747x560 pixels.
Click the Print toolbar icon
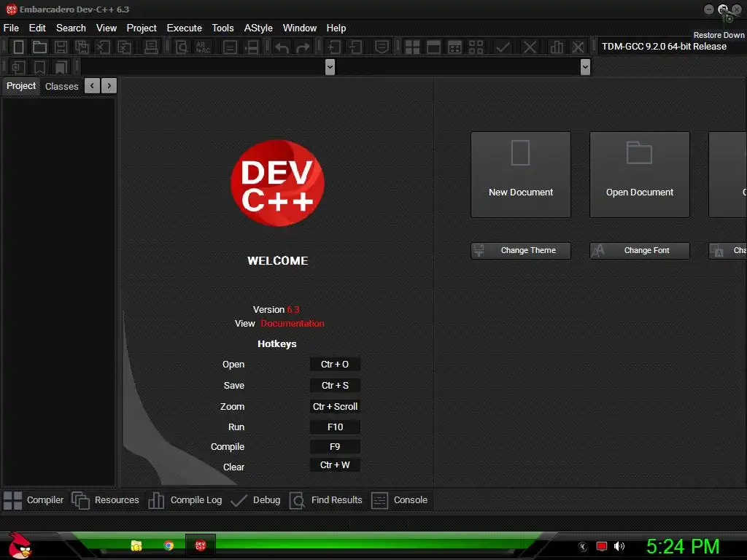click(x=151, y=47)
